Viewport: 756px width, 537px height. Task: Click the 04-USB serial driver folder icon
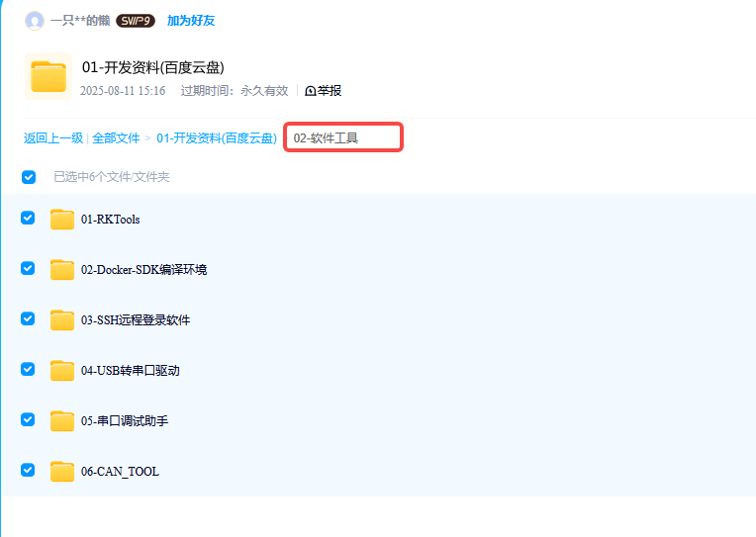coord(62,371)
